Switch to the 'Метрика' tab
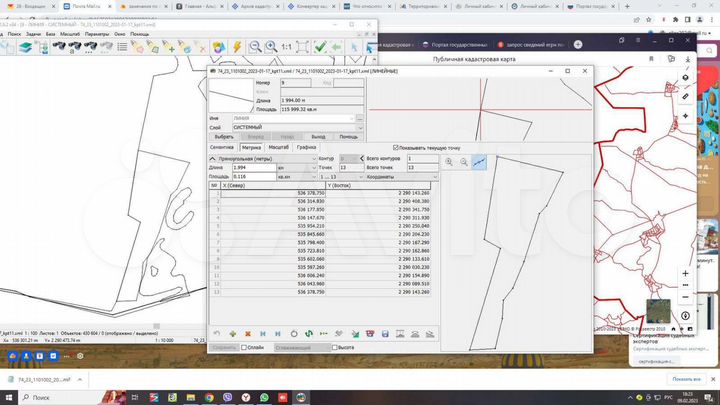 pos(252,147)
